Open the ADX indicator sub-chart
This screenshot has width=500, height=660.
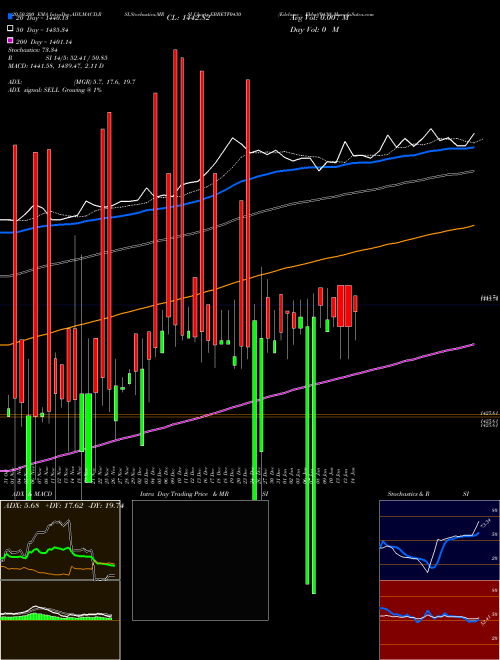click(60, 540)
